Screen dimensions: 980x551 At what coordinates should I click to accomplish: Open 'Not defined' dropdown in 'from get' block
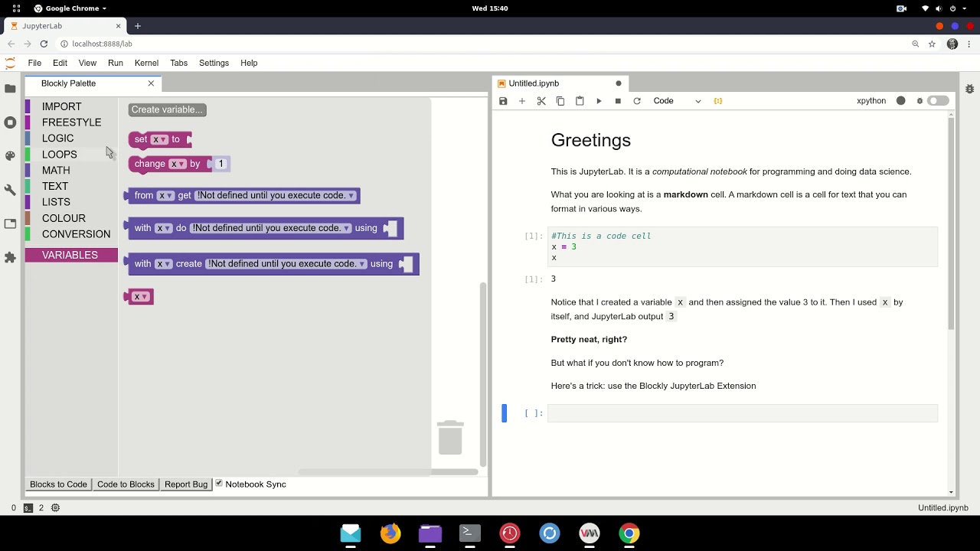coord(276,196)
